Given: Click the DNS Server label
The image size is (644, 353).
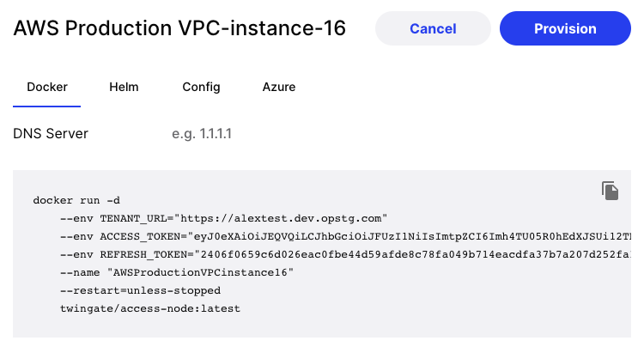Looking at the screenshot, I should (x=51, y=134).
